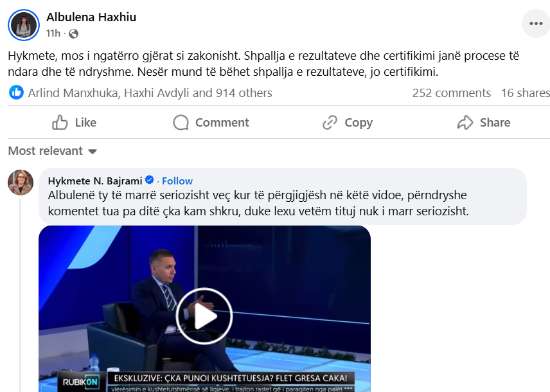This screenshot has width=550, height=392.
Task: Click the speech bubble Comment icon
Action: point(181,123)
